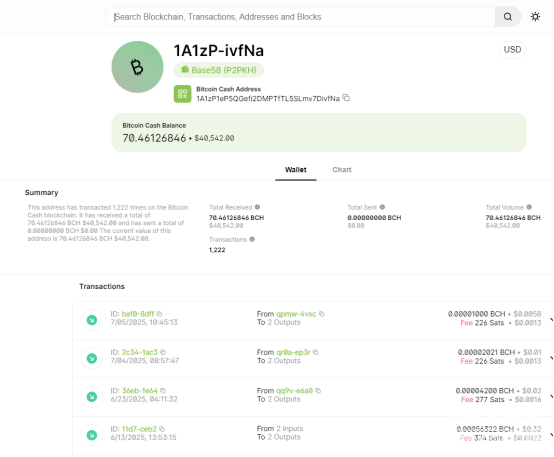Image resolution: width=554 pixels, height=457 pixels.
Task: Click the Base58 (P2PKH) badge
Action: click(219, 70)
